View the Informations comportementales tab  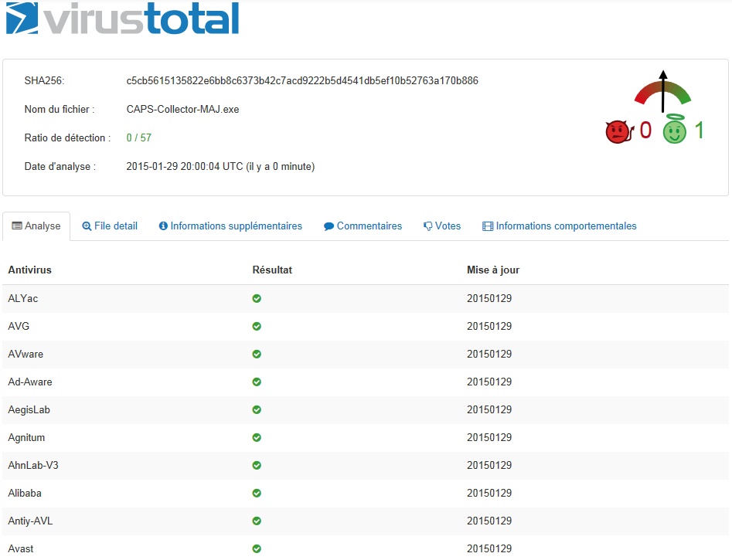[x=560, y=226]
